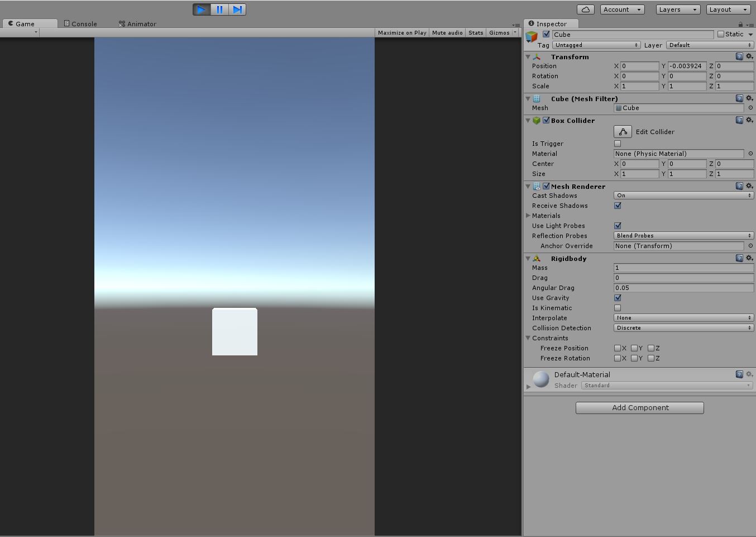This screenshot has height=537, width=756.
Task: Expand the Materials list
Action: point(528,216)
